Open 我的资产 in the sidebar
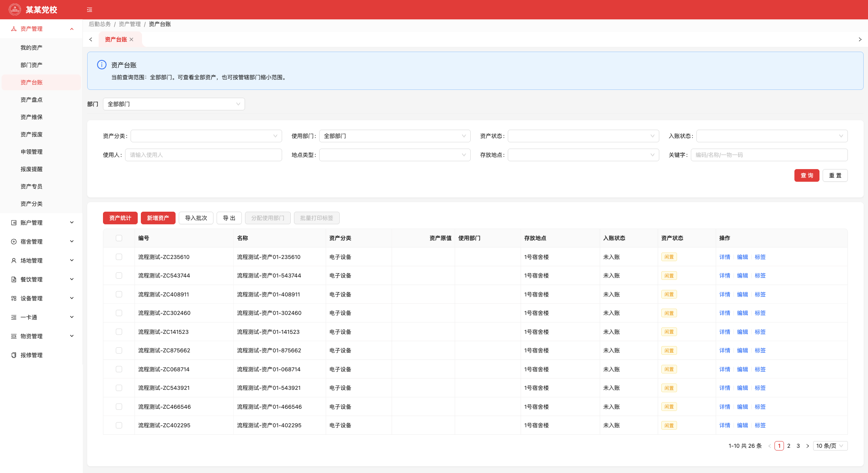Screen dimensions: 868x473 (x=32, y=48)
